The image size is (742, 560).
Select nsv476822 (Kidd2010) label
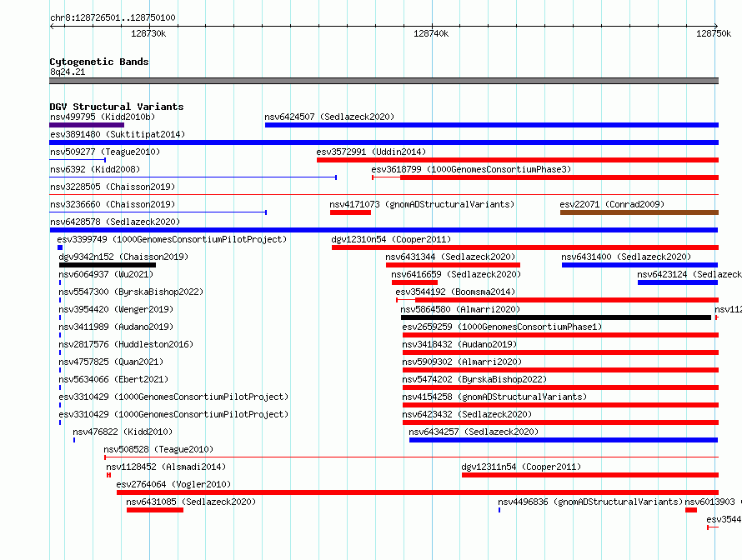(123, 432)
